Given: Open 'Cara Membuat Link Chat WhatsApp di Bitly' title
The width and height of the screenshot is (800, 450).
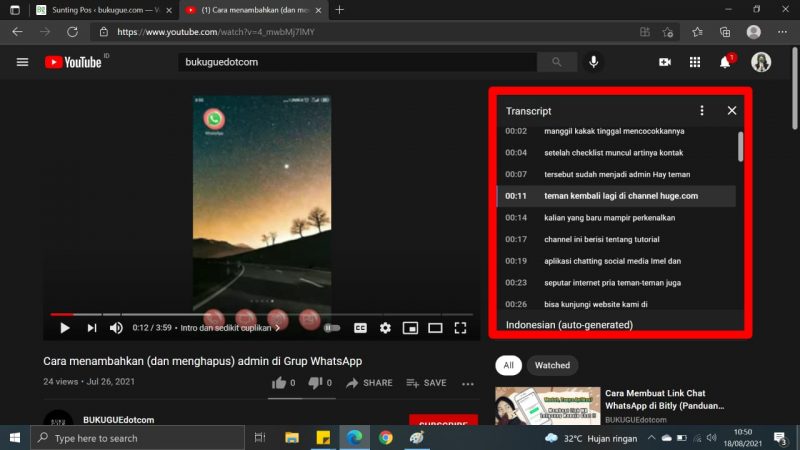Looking at the screenshot, I should (664, 399).
